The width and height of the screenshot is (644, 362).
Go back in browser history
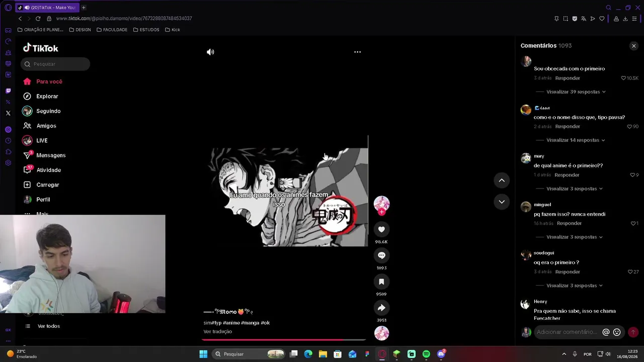coord(20,19)
